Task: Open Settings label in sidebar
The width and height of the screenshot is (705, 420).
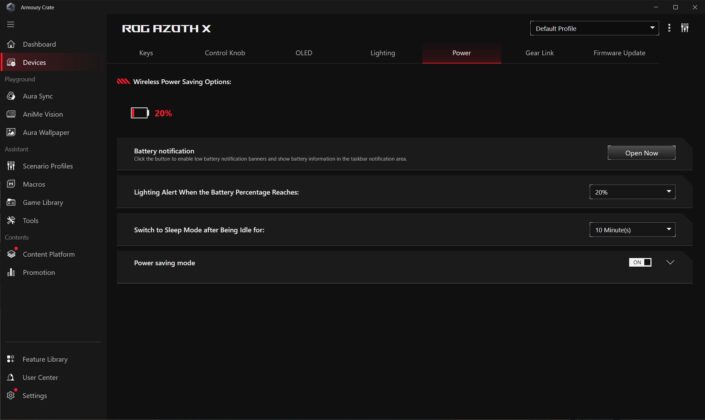Action: (35, 396)
